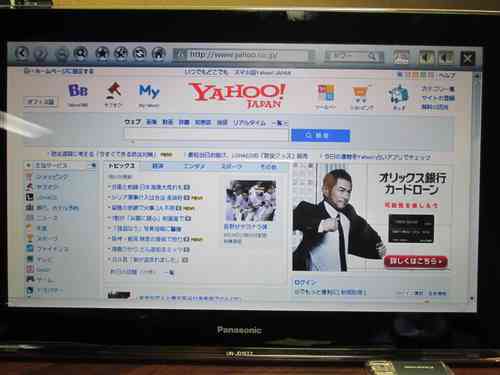The height and width of the screenshot is (375, 500).
Task: Select the リアルタイム search tab
Action: pyautogui.click(x=249, y=123)
